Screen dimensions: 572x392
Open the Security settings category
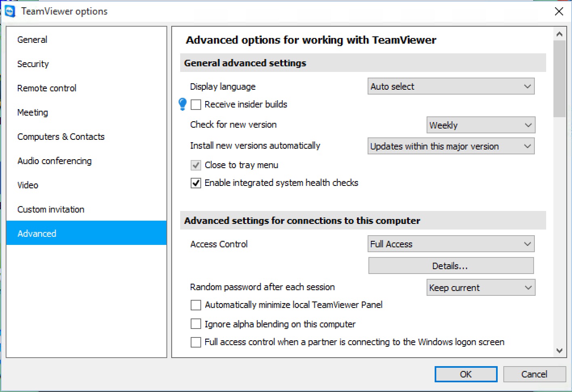(86, 64)
